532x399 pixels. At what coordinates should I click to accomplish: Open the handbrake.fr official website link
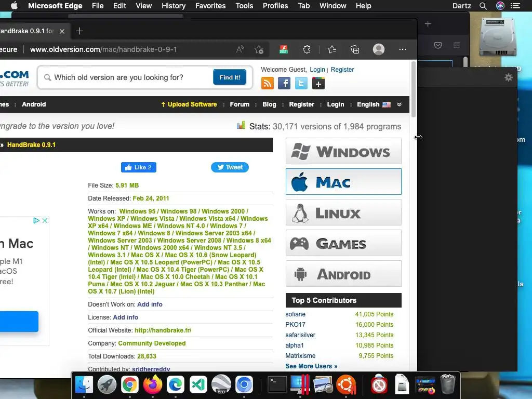(163, 330)
